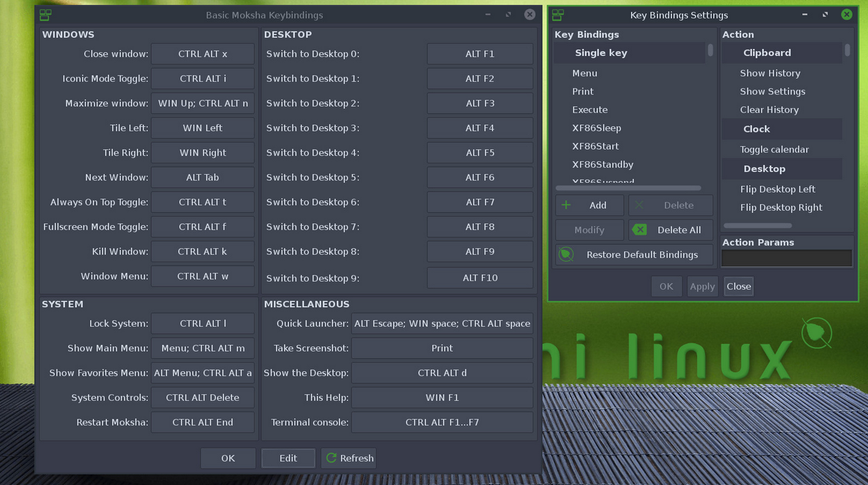The width and height of the screenshot is (868, 485).
Task: Click the Tile Left binding WIN Left
Action: pos(202,128)
